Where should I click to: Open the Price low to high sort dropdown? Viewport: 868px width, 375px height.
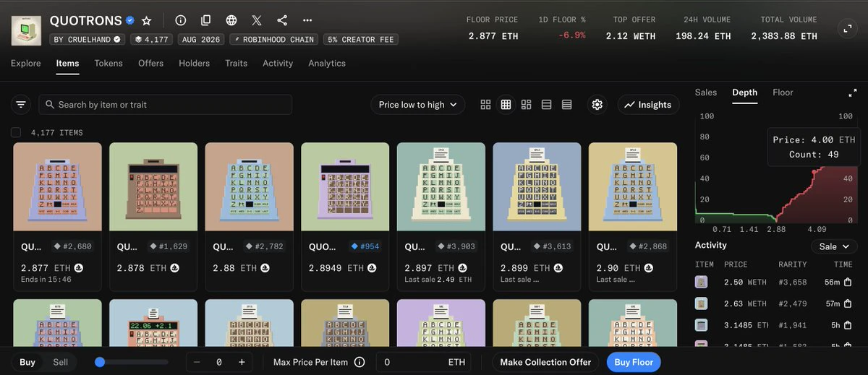(x=418, y=105)
